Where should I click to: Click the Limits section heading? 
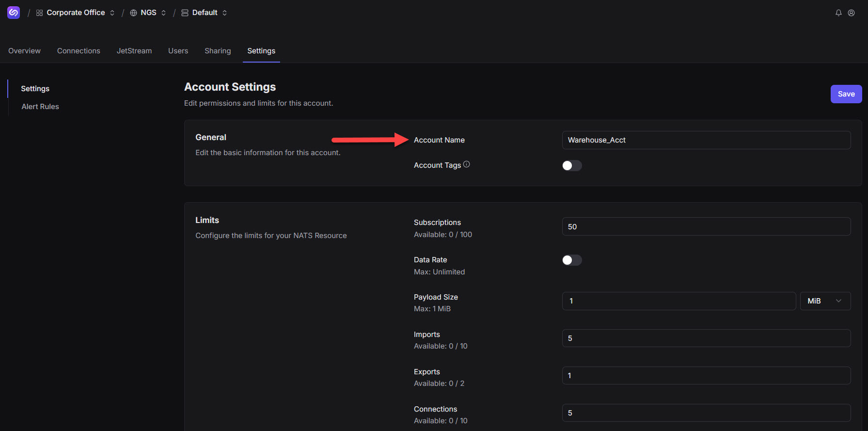click(207, 220)
